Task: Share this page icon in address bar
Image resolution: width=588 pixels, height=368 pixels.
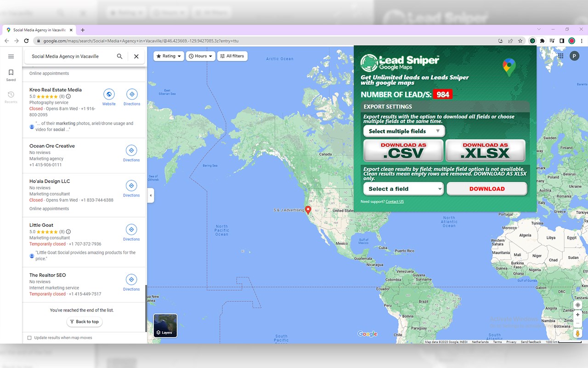Action: (510, 41)
